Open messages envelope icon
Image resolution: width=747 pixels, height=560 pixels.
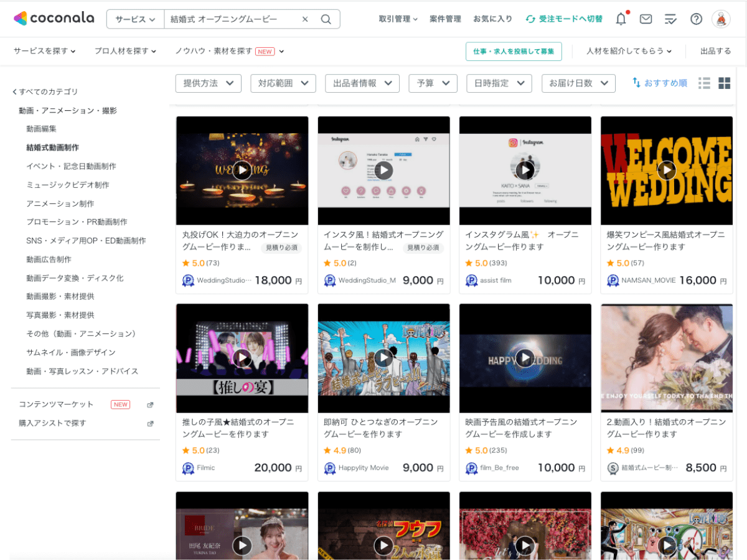coord(646,19)
